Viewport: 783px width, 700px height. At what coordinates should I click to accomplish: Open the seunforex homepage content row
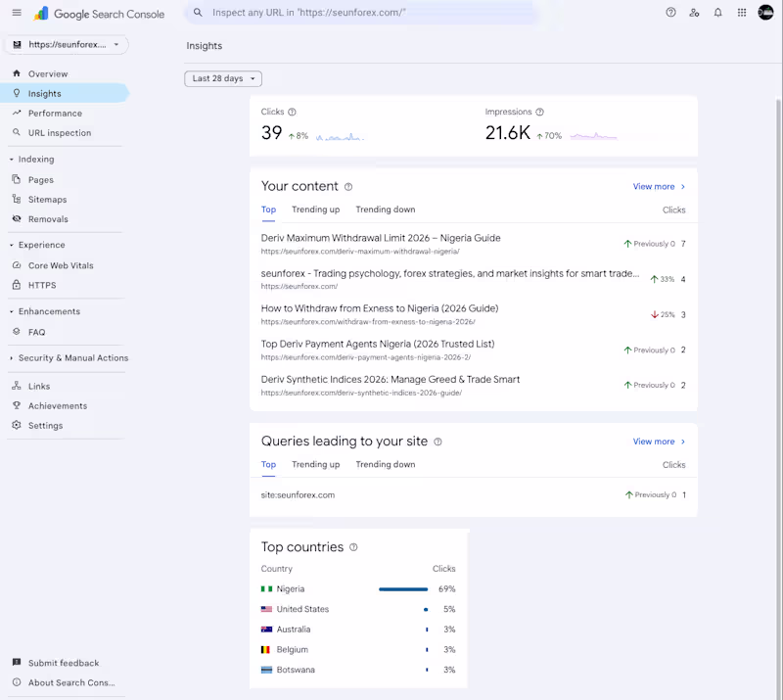(474, 279)
